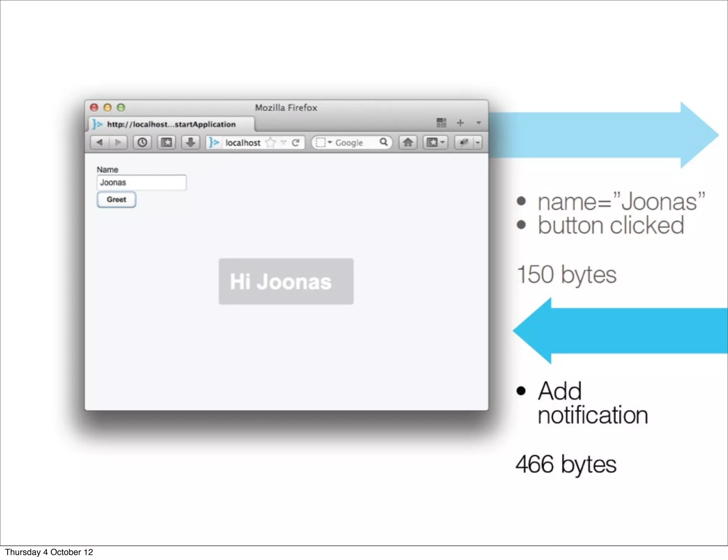
Task: Expand the Firebug dropdown arrow
Action: click(x=478, y=142)
